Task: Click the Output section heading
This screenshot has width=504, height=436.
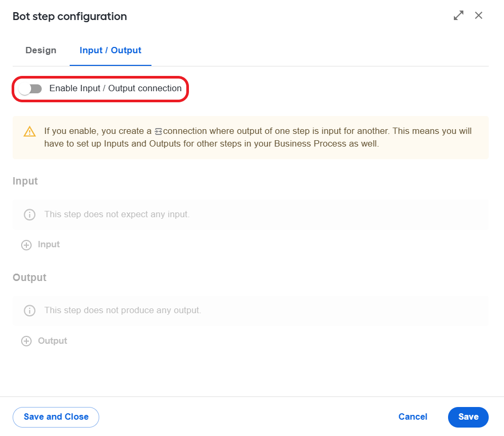Action: click(x=30, y=277)
